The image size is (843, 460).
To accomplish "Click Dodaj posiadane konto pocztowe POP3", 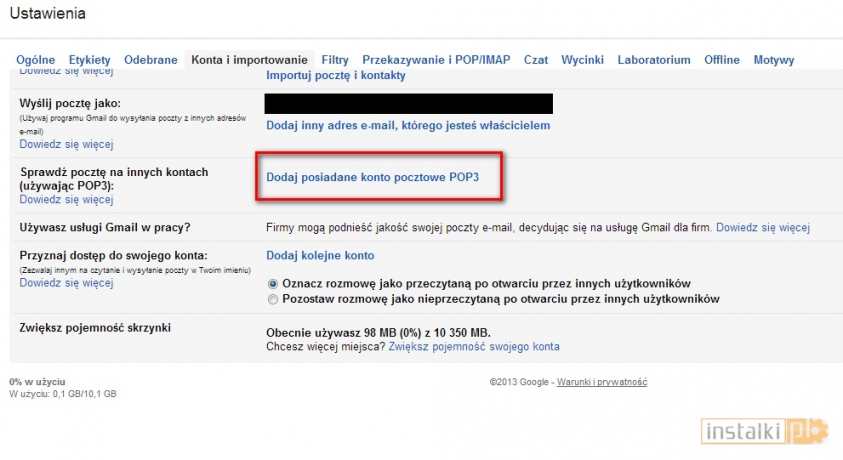I will click(373, 177).
